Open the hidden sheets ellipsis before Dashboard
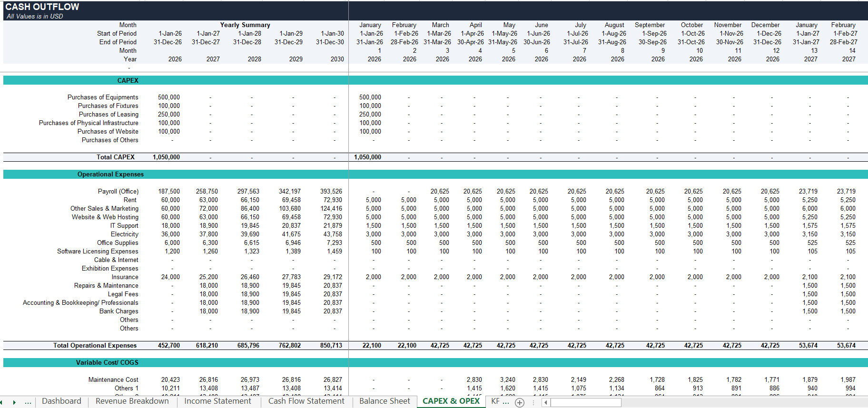The height and width of the screenshot is (408, 868). tap(28, 402)
